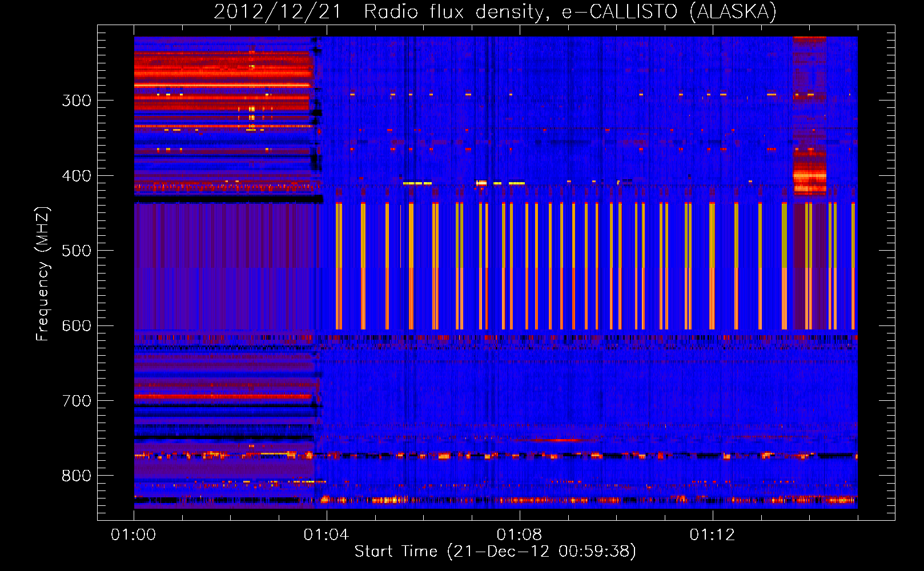924x571 pixels.
Task: Click the 01:04 time tick label
Action: [x=327, y=535]
